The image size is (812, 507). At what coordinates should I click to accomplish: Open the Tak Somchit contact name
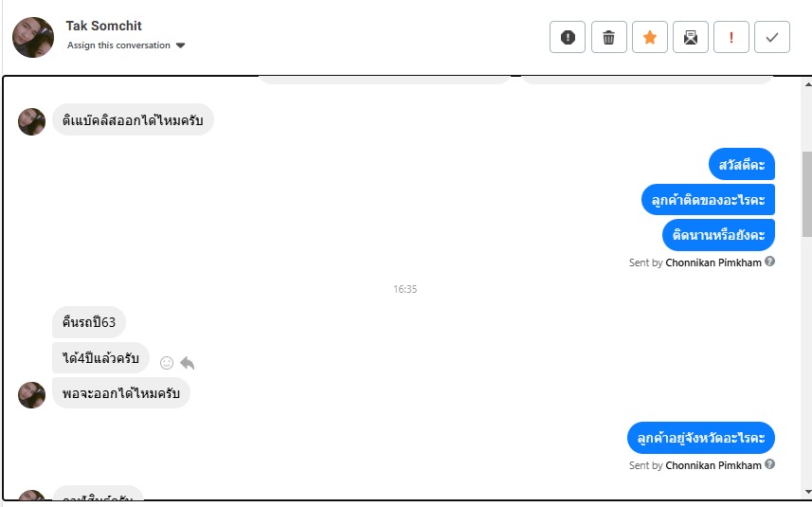[103, 26]
